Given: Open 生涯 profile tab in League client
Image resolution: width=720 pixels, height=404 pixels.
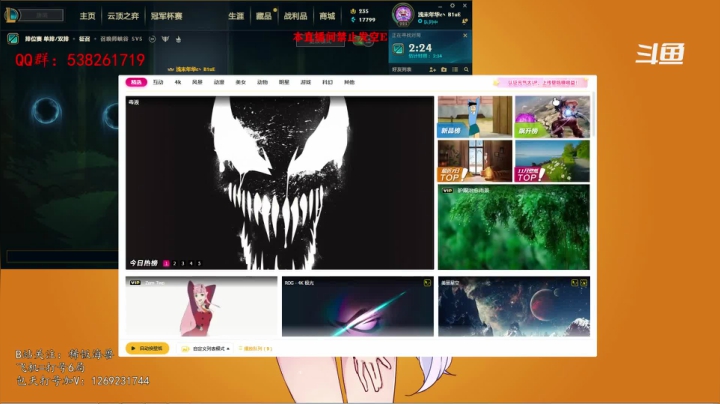Looking at the screenshot, I should point(236,16).
